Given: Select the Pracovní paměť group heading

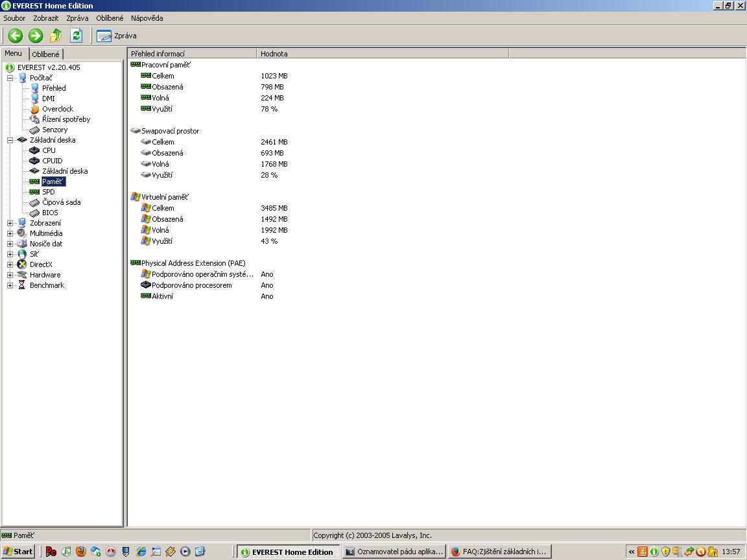Looking at the screenshot, I should (x=165, y=65).
